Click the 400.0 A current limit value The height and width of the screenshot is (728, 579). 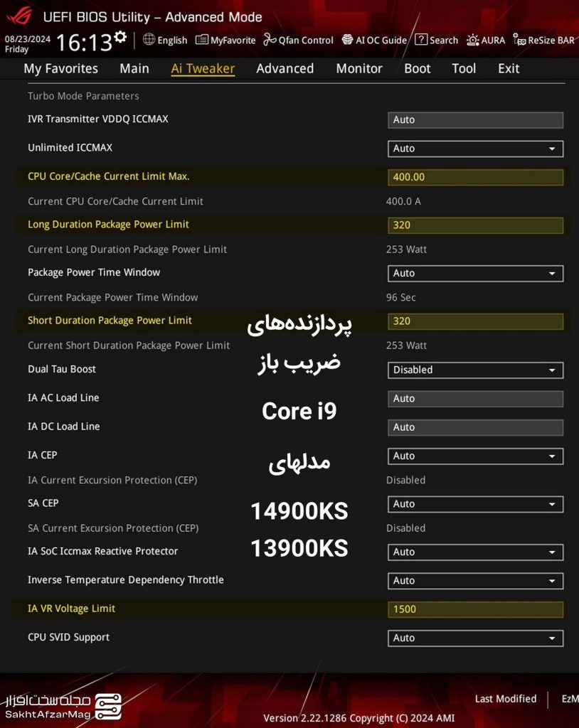coord(403,201)
